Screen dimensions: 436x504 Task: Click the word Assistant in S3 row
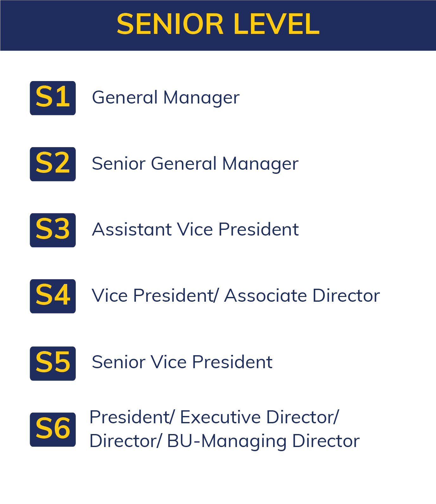click(132, 229)
